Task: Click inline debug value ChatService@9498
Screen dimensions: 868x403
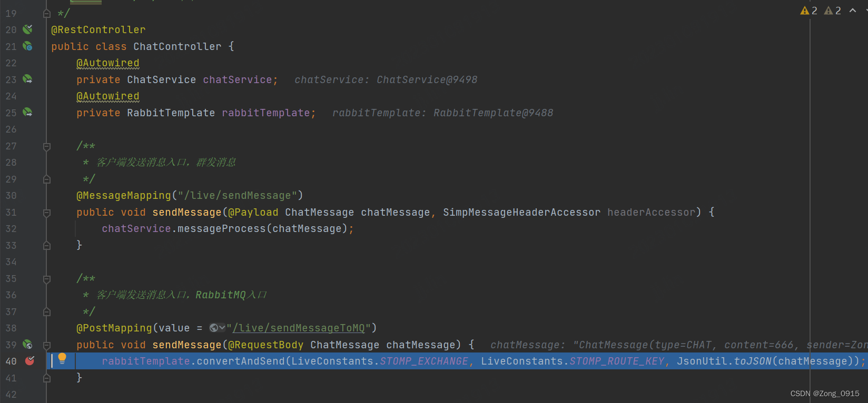Action: [427, 79]
